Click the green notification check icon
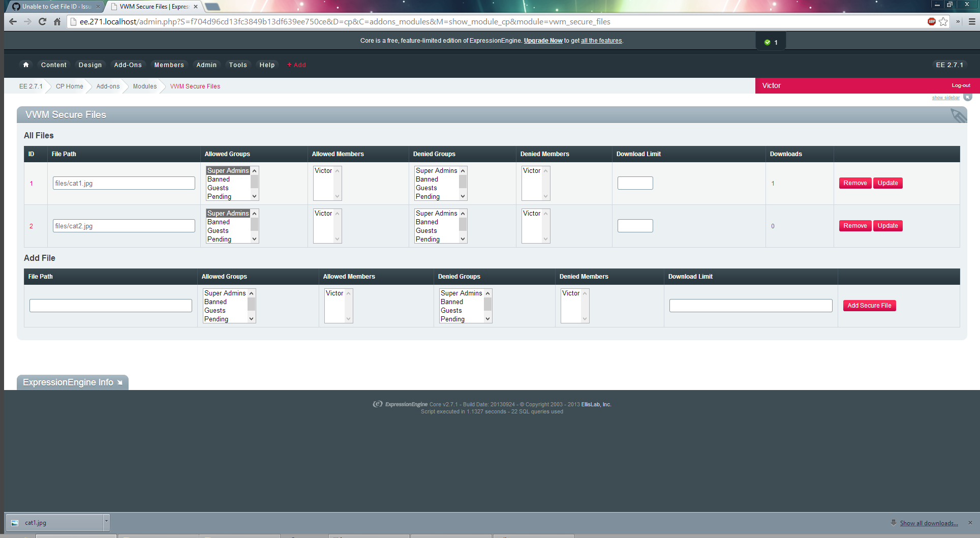Viewport: 980px width, 538px height. click(767, 42)
